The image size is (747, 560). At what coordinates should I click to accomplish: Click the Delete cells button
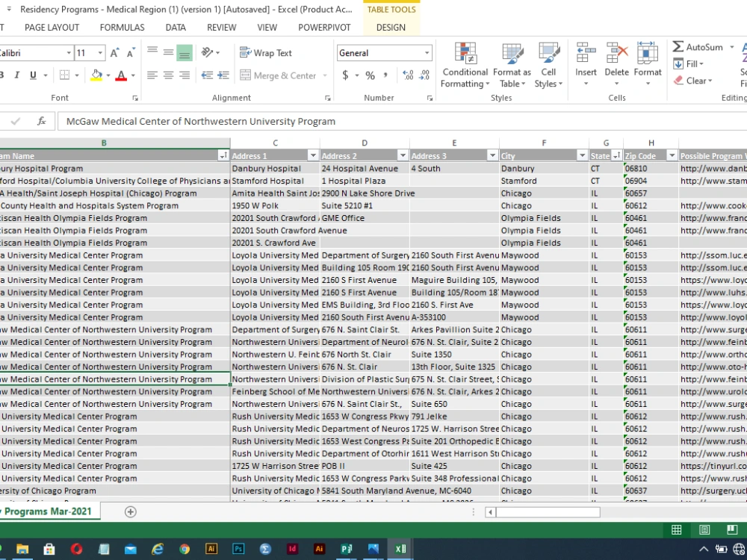point(616,65)
